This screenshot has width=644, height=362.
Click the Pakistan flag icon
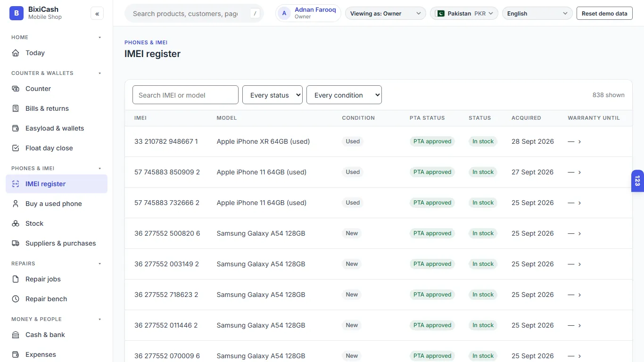pos(440,13)
